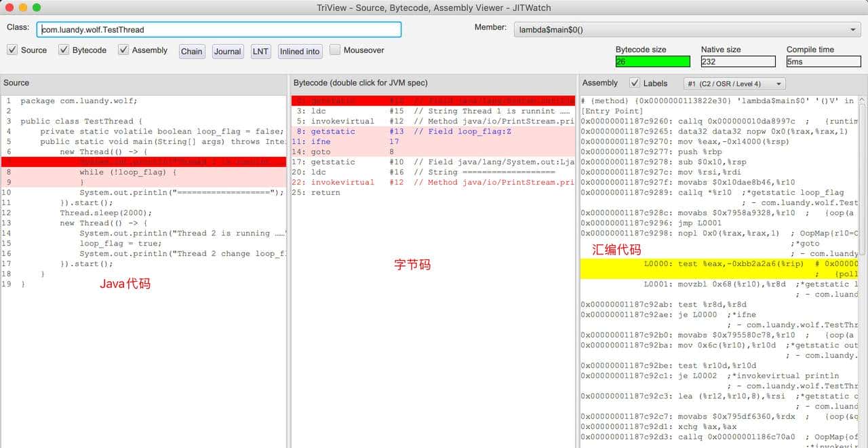This screenshot has height=448, width=868.
Task: Click the Class name input field
Action: pyautogui.click(x=219, y=30)
